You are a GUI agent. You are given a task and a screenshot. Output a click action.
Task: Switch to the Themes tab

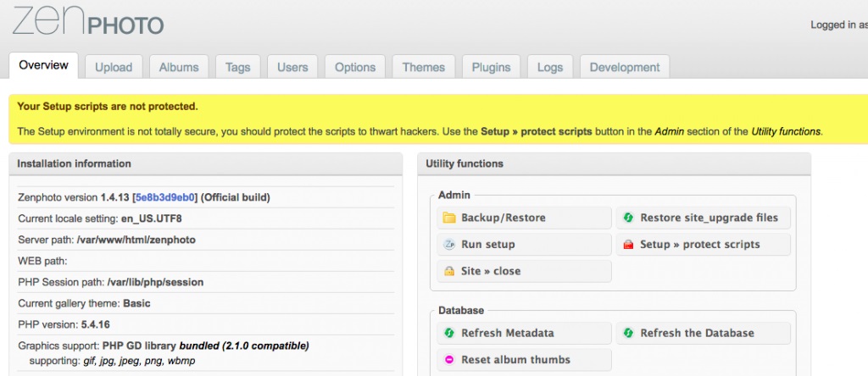pyautogui.click(x=424, y=67)
